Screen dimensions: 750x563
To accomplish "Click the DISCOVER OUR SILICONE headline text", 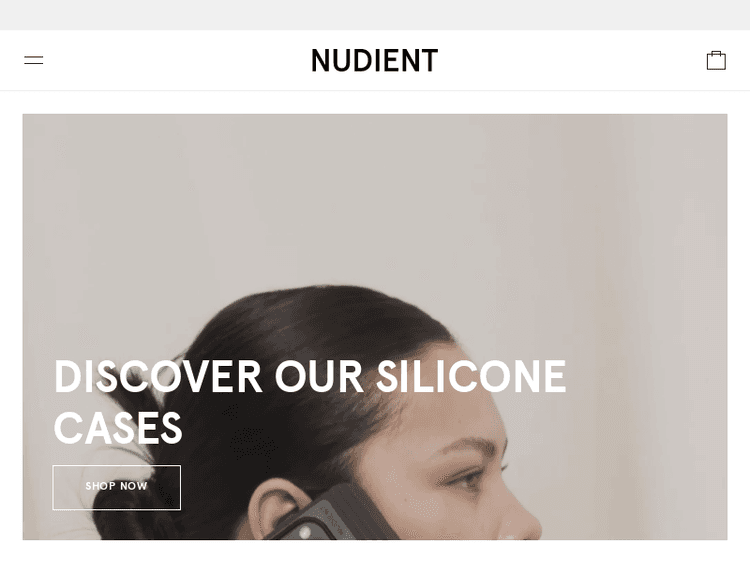I will [x=310, y=376].
